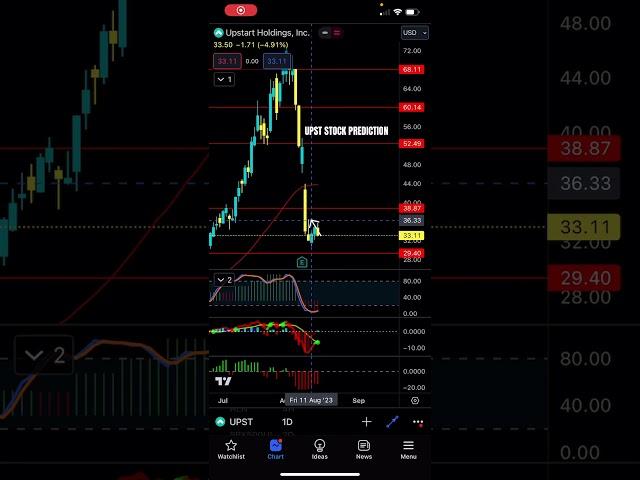This screenshot has width=640, height=480.
Task: Switch to the Chart tab
Action: (276, 449)
